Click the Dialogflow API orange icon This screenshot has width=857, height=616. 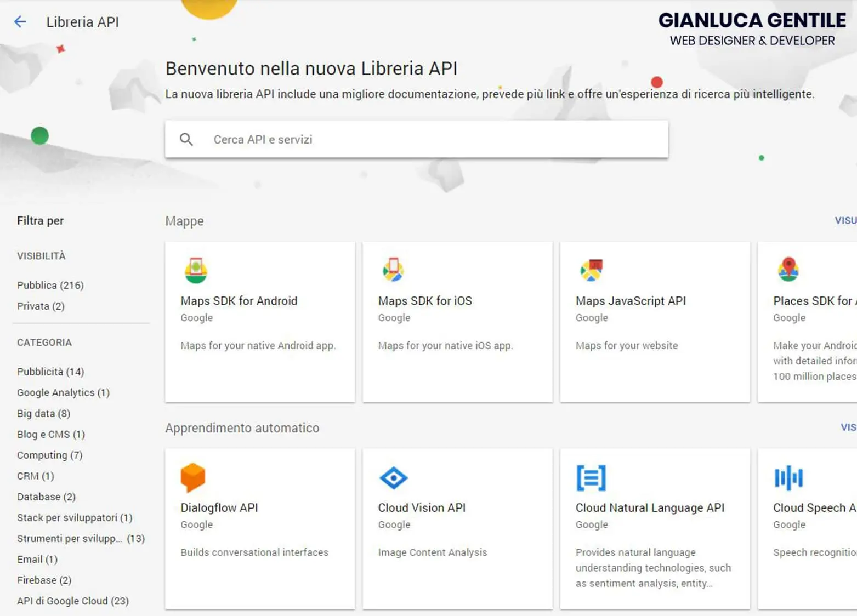(x=192, y=476)
